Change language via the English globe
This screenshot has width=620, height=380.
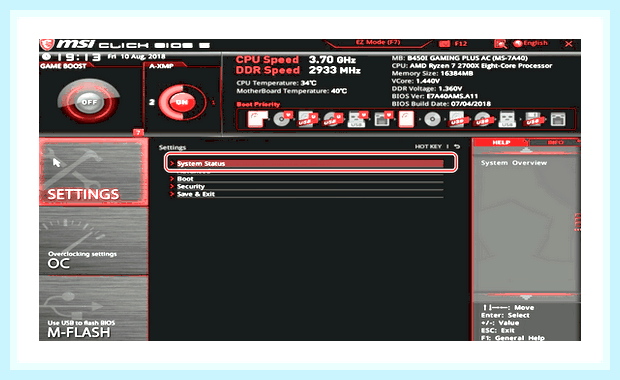tap(531, 43)
